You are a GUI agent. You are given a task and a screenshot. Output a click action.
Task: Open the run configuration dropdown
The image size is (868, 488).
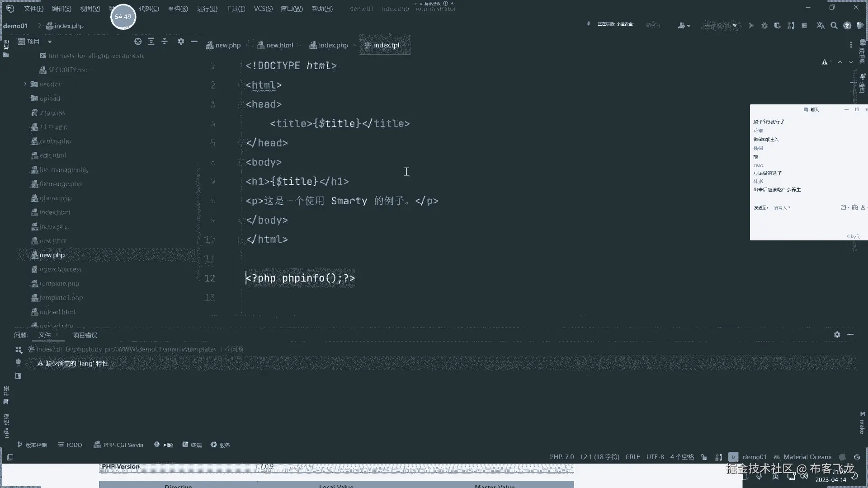pos(721,26)
